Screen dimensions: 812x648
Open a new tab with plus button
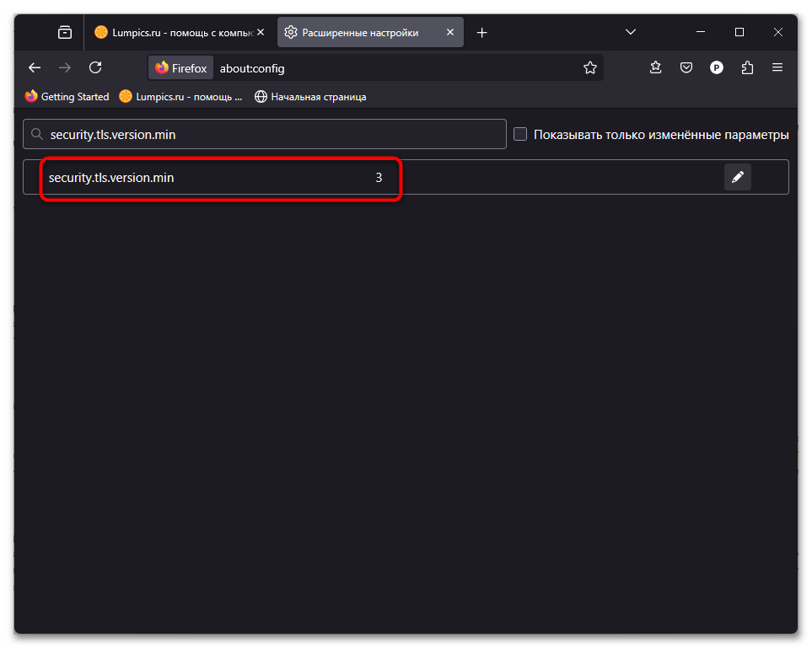[481, 33]
